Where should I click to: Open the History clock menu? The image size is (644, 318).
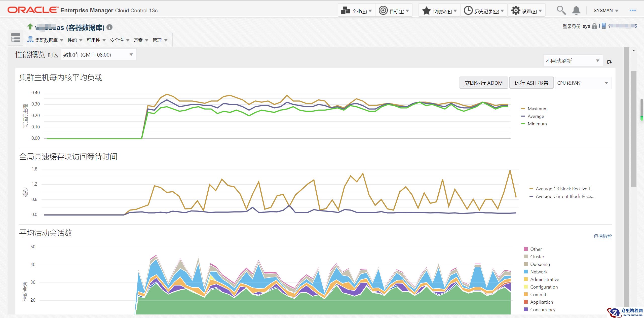point(483,11)
